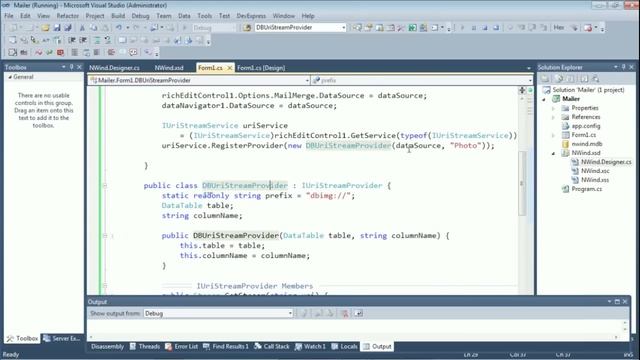Click Solution Explorer Properties toolbar icon
Screen dimensions: 640x360
coord(546,79)
